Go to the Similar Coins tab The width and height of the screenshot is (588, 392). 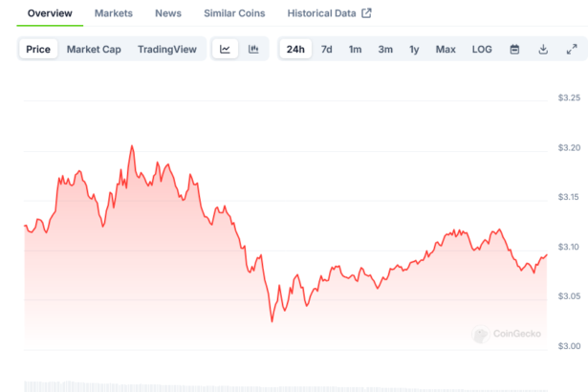pyautogui.click(x=234, y=13)
